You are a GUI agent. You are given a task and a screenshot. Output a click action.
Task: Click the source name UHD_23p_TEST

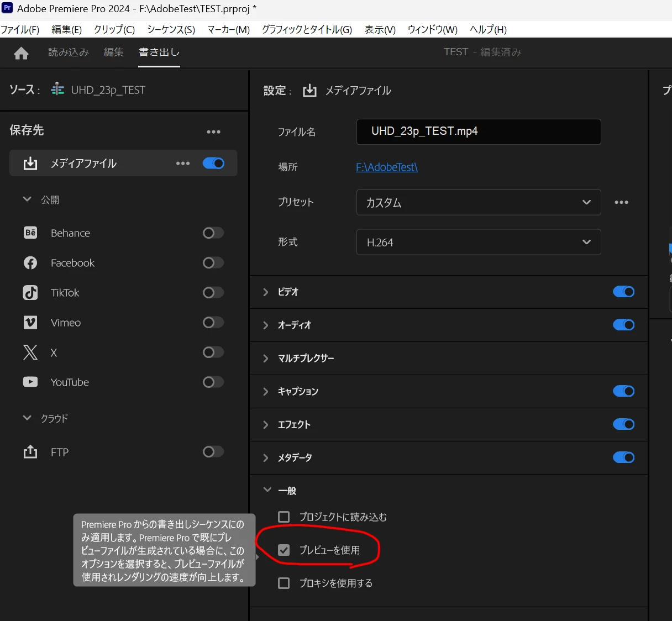tap(108, 90)
